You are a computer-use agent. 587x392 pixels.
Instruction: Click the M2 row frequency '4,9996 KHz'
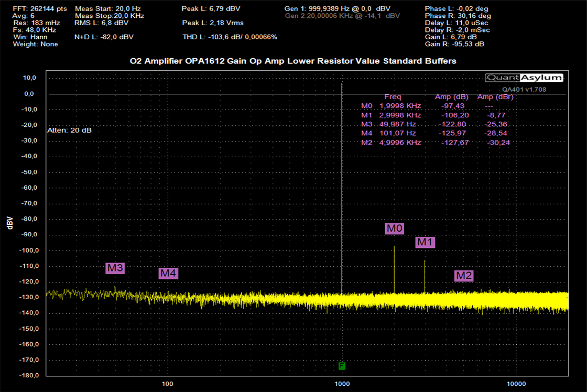pyautogui.click(x=400, y=143)
